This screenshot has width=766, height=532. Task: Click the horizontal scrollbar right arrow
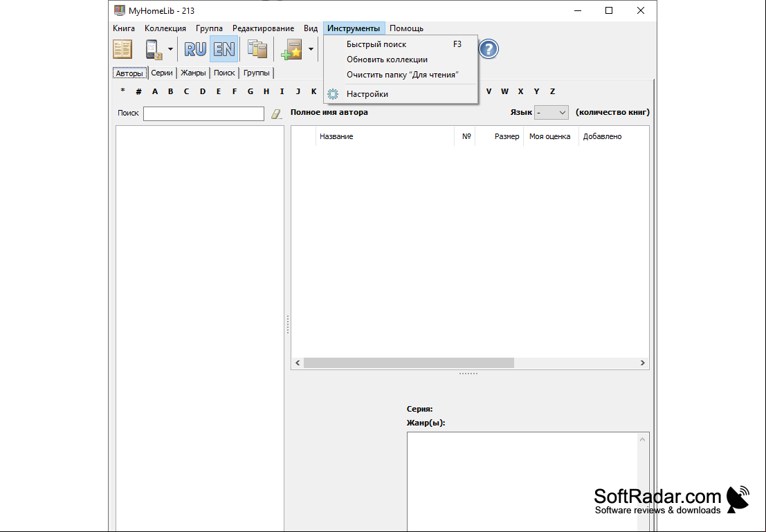pos(642,363)
